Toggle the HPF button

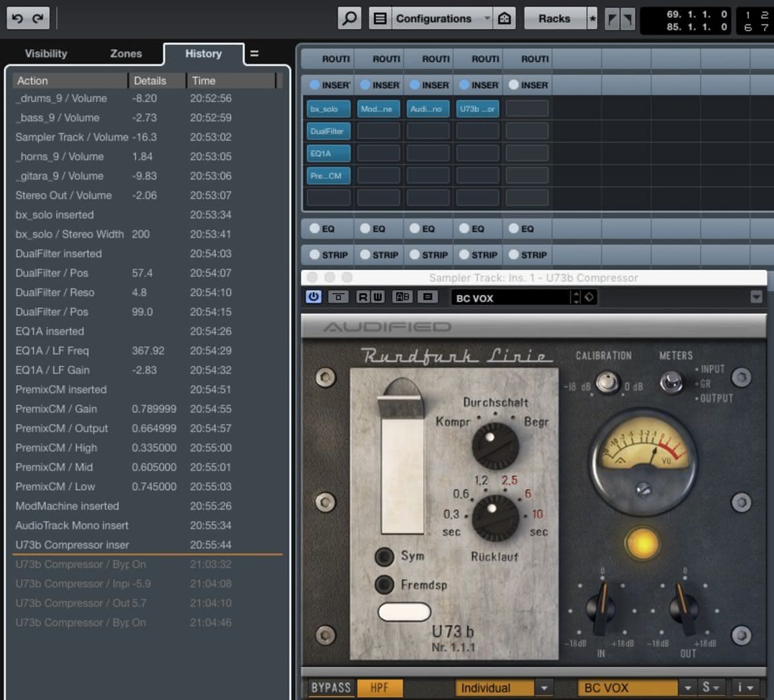[x=380, y=687]
